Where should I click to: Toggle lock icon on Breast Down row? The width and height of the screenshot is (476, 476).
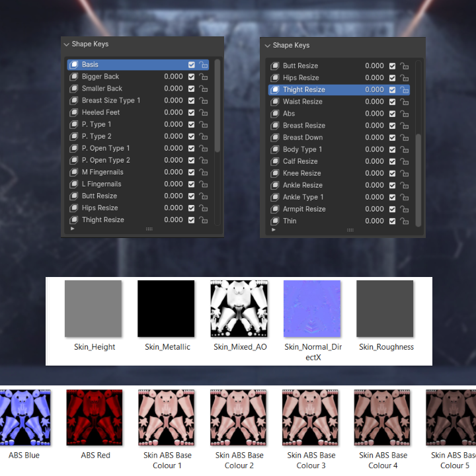[405, 138]
